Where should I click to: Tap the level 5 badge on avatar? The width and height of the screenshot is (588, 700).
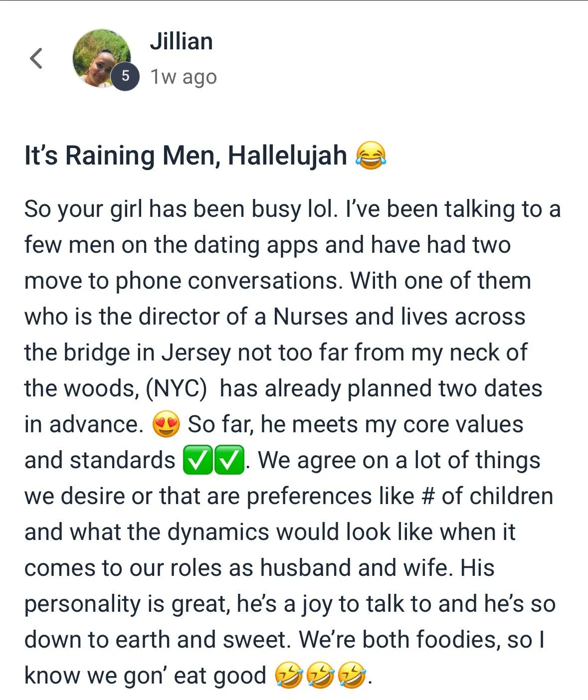125,76
